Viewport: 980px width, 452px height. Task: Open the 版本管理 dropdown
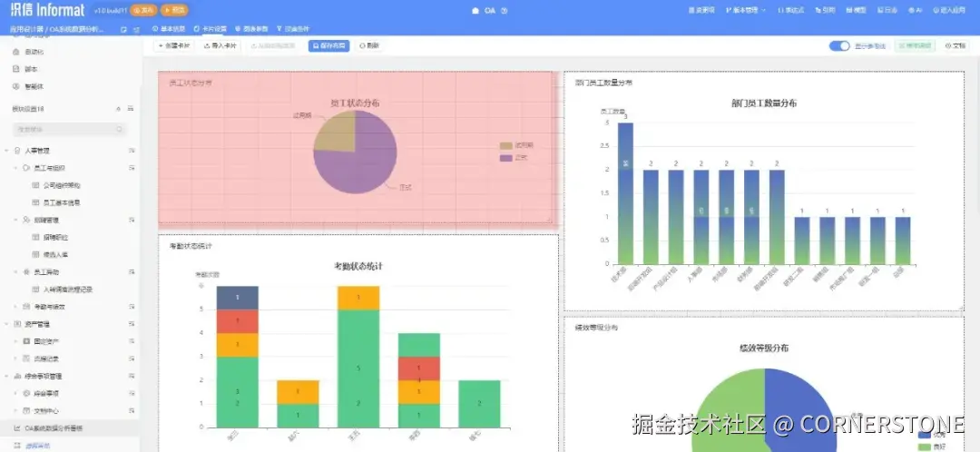click(746, 10)
